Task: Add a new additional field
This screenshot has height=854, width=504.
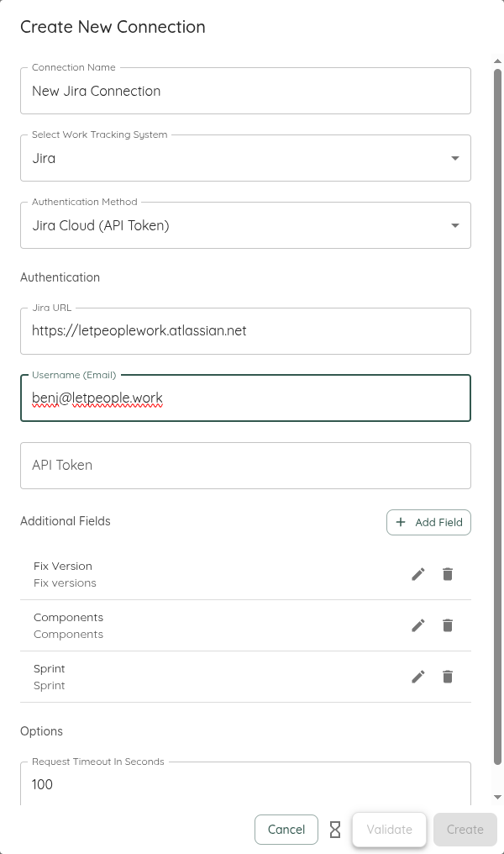Action: (x=428, y=522)
